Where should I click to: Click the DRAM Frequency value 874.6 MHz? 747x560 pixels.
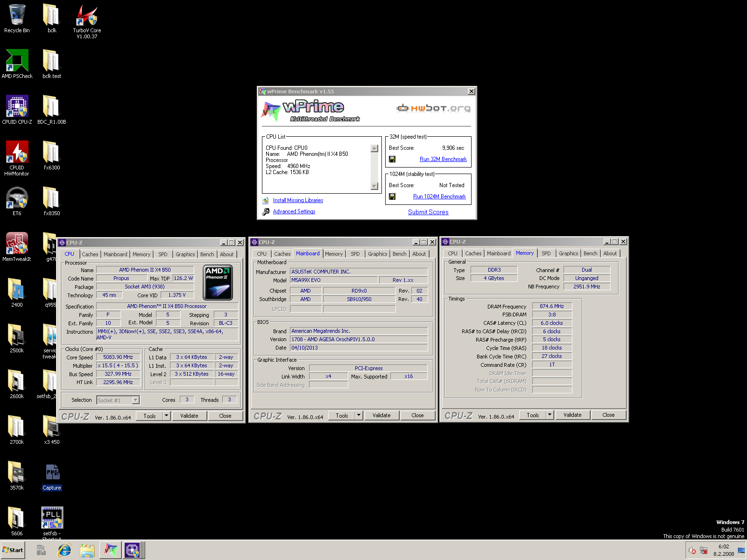click(552, 306)
